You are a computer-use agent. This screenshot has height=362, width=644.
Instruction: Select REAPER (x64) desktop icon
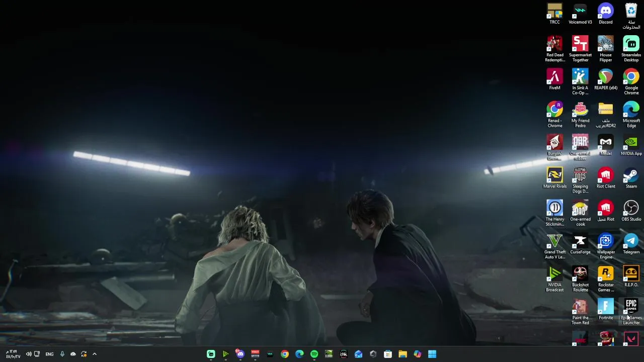tap(606, 79)
